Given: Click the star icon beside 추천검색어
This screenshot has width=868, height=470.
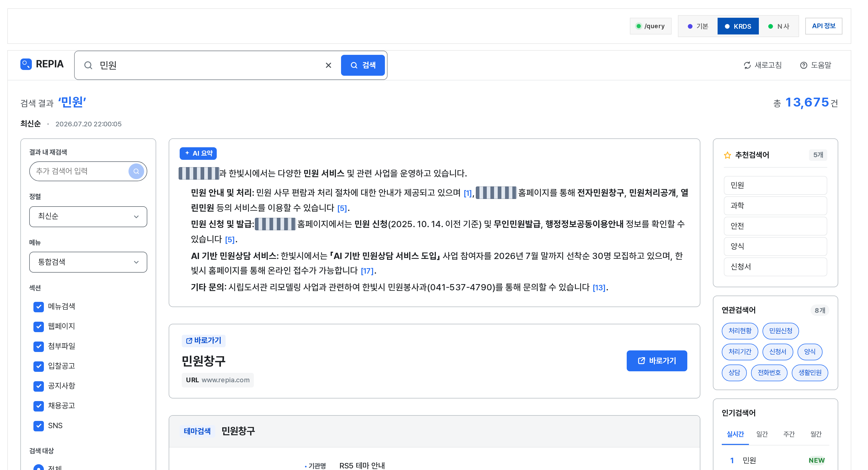Looking at the screenshot, I should (x=728, y=155).
